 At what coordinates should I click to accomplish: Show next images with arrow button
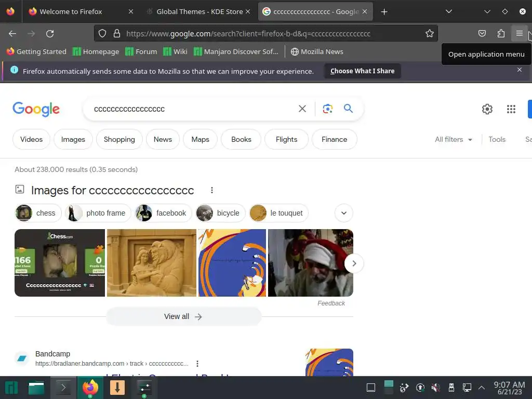[x=354, y=263]
